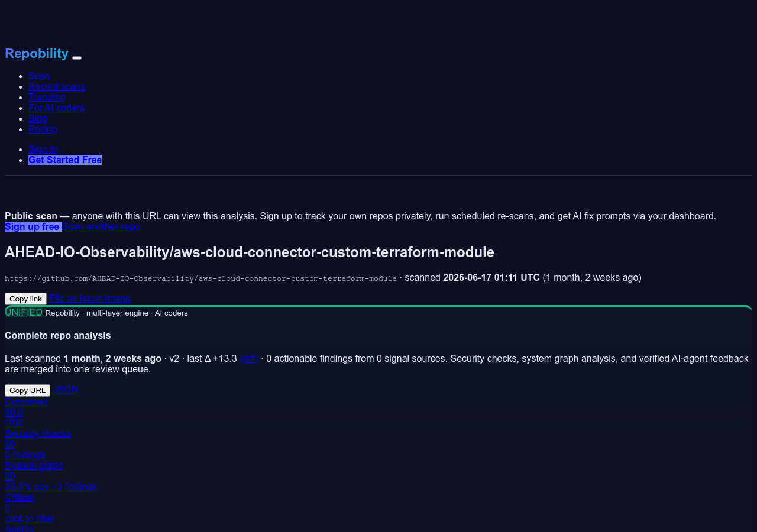Open the File as issue link
This screenshot has height=532, width=757.
point(76,299)
